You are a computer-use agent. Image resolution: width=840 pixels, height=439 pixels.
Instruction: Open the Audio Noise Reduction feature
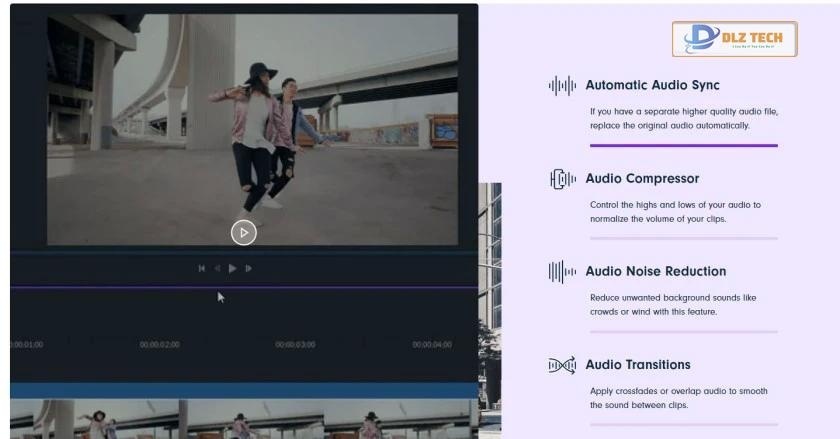[655, 272]
